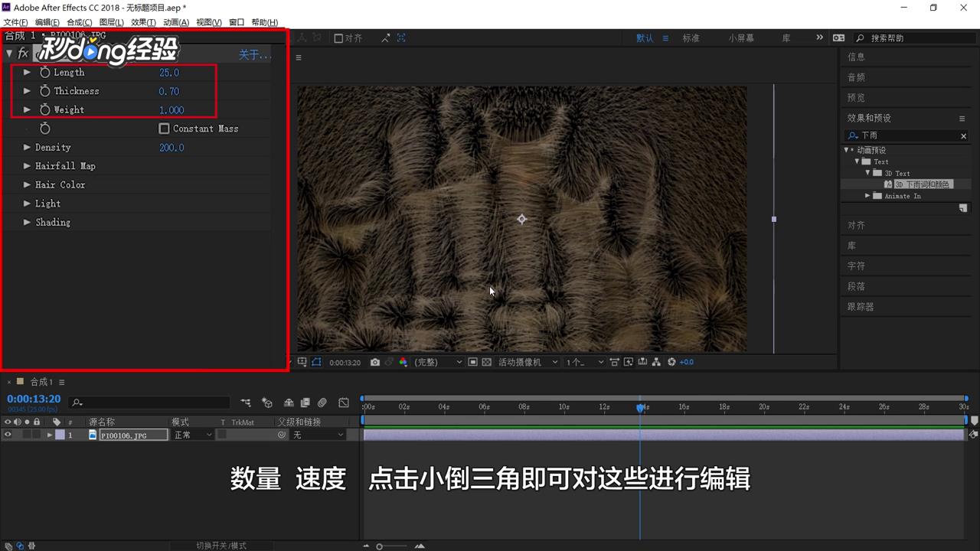
Task: Open resolution dropdown (完整)
Action: [x=439, y=362]
